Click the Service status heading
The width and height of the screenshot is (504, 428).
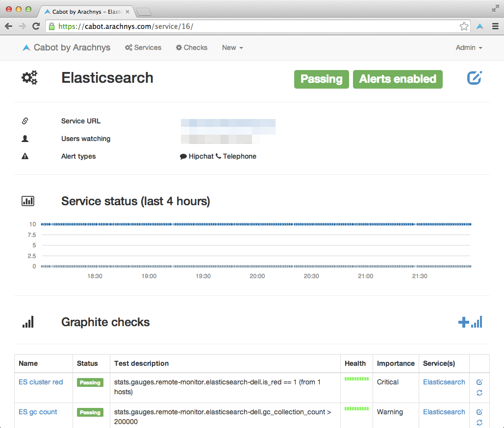click(x=136, y=201)
